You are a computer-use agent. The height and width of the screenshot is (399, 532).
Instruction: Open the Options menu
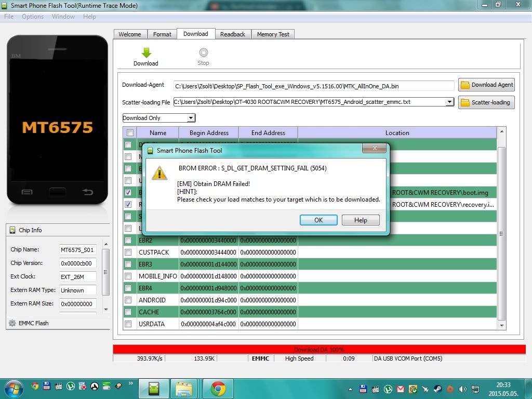pyautogui.click(x=33, y=17)
